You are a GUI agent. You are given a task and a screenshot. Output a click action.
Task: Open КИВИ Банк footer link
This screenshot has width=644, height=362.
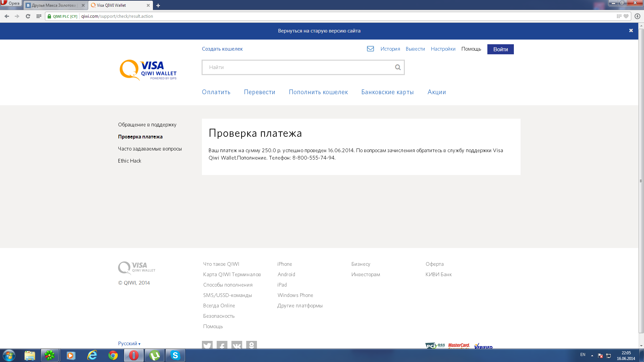(438, 275)
